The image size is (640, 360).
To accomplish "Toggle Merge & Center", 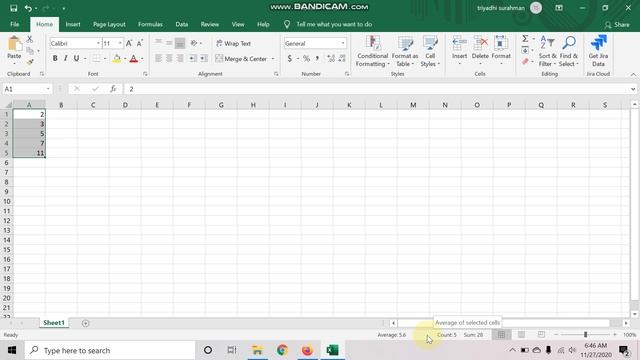I will pos(241,59).
